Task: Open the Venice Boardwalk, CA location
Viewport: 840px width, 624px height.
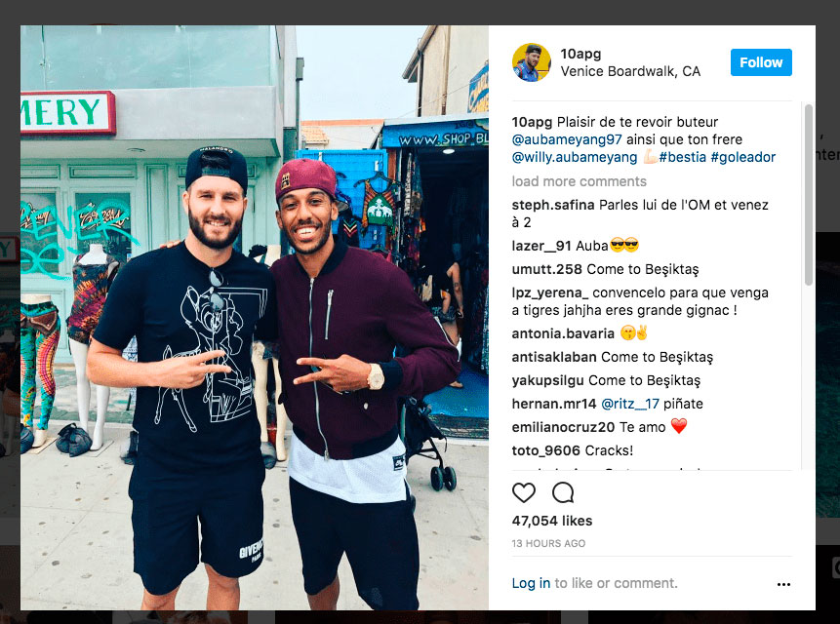Action: coord(630,71)
